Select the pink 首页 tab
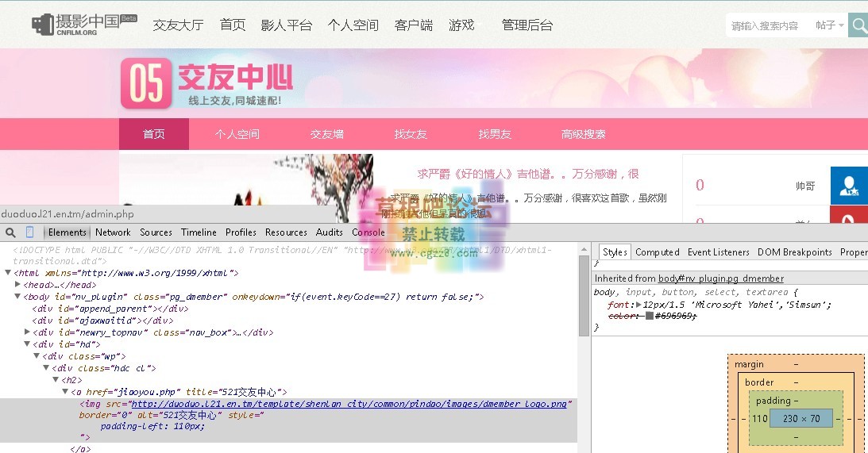The image size is (868, 453). point(154,134)
